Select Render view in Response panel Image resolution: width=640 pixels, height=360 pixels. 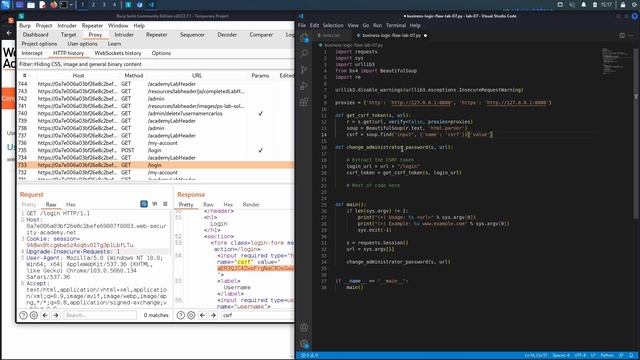tap(251, 204)
